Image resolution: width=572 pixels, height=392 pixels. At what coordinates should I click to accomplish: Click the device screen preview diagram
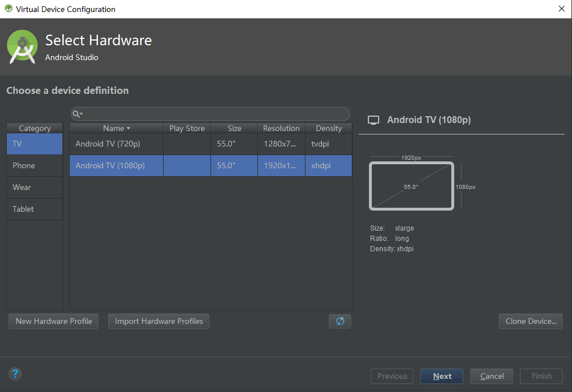point(411,186)
